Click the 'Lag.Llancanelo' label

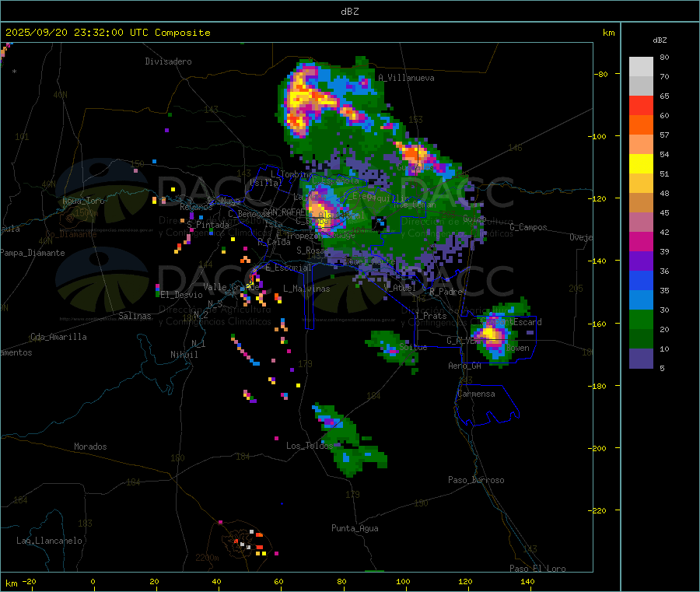[50, 541]
